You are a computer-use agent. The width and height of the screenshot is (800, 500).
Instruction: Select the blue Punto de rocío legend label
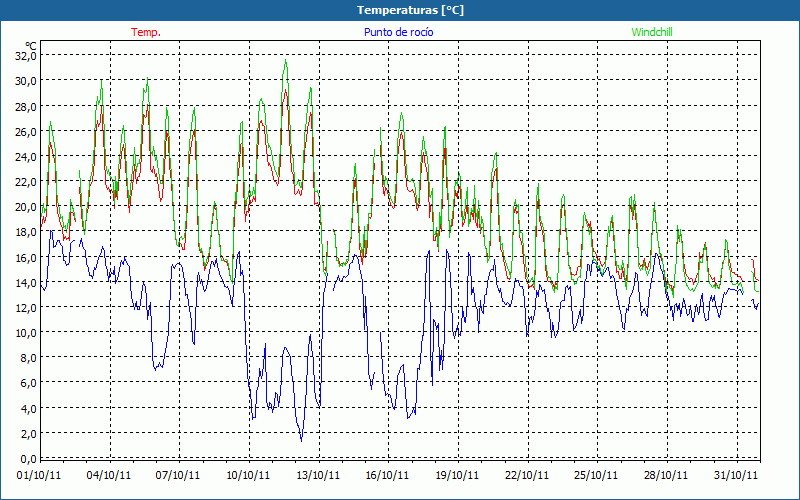pyautogui.click(x=398, y=32)
